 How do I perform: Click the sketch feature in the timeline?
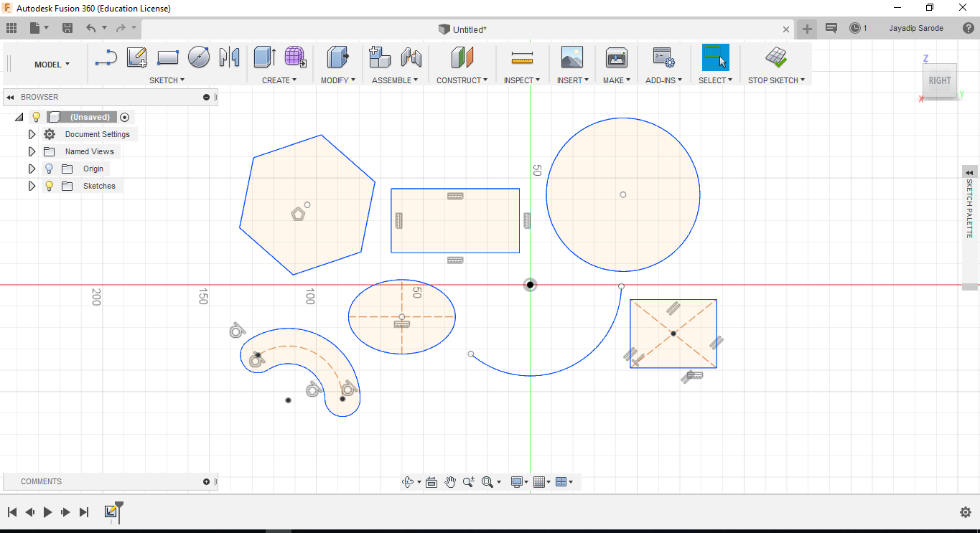[x=111, y=511]
